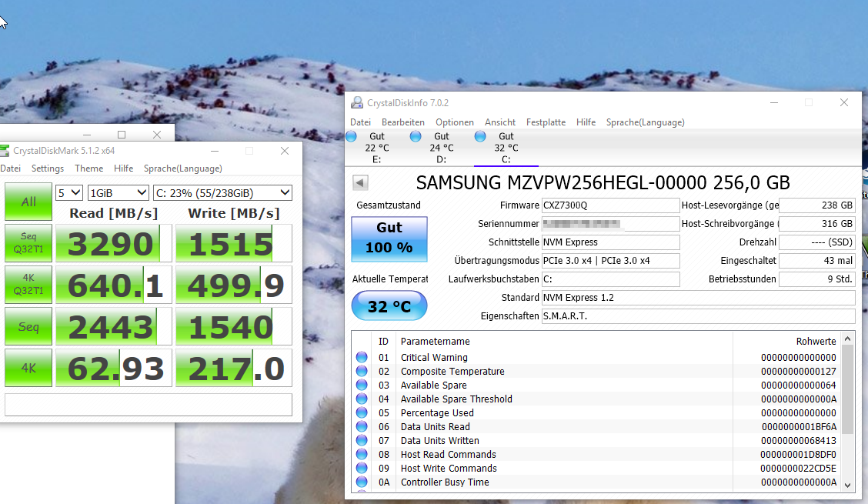Open the Datei menu in CrystalDiskMark
Screen dimensions: 868x504
11,169
